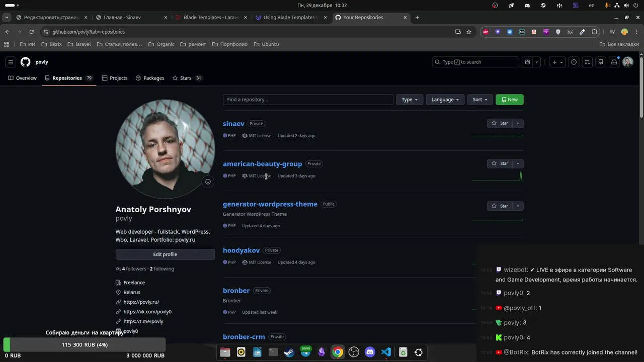644x362 pixels.
Task: Click the green New repository button
Action: click(509, 100)
